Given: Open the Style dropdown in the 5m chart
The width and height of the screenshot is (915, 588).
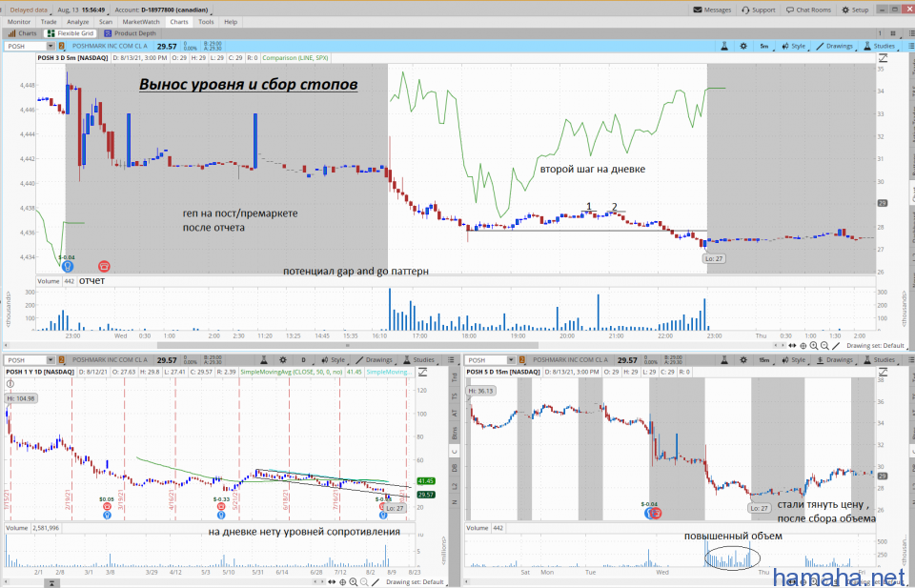Looking at the screenshot, I should point(794,46).
